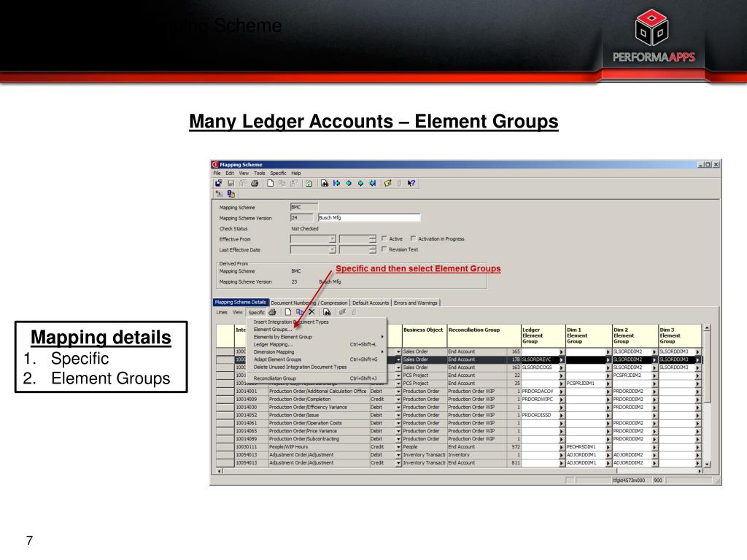Screen dimensions: 747x560
Task: Select Element Groups... from Specific menu
Action: 317,330
